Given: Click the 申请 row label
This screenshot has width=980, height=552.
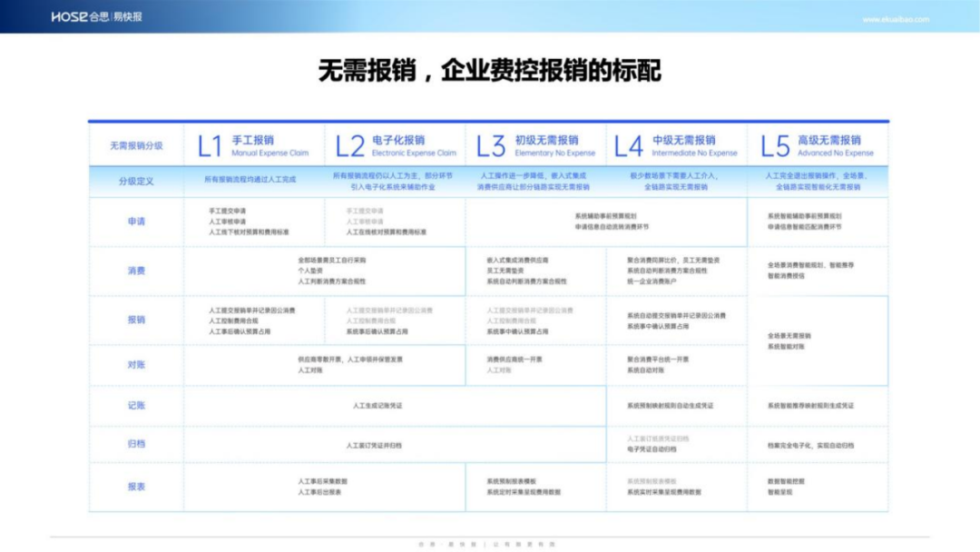Looking at the screenshot, I should tap(136, 222).
